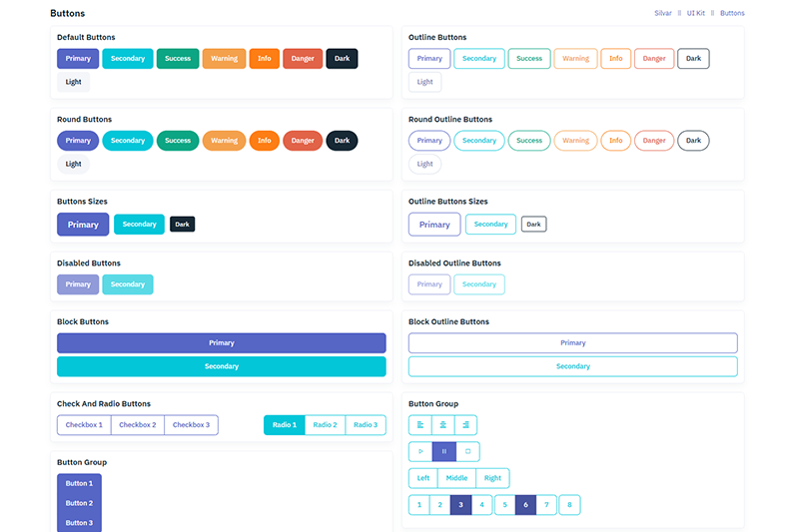Click the round solid Warning button

tap(224, 141)
